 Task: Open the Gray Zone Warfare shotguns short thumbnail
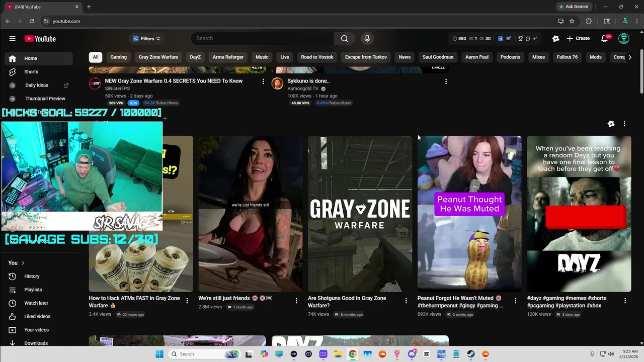pyautogui.click(x=360, y=214)
